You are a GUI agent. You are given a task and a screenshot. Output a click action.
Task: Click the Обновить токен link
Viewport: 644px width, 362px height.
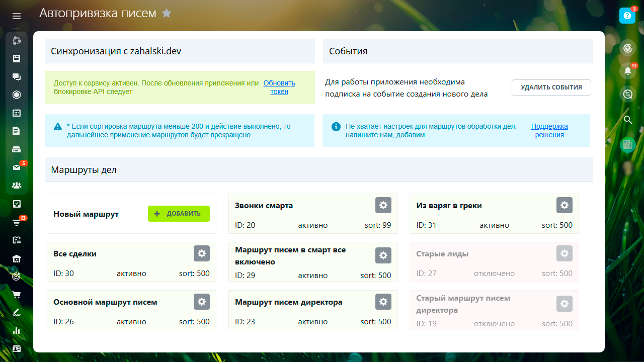tap(279, 87)
